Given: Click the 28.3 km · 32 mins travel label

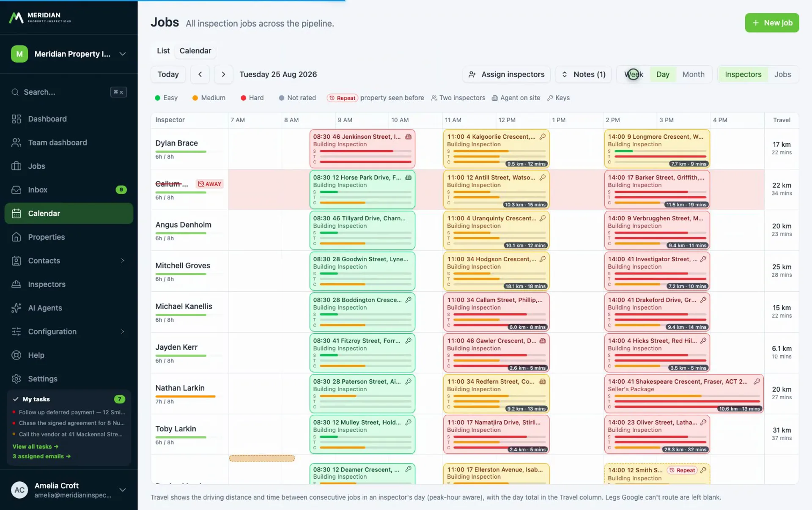Looking at the screenshot, I should coord(685,450).
